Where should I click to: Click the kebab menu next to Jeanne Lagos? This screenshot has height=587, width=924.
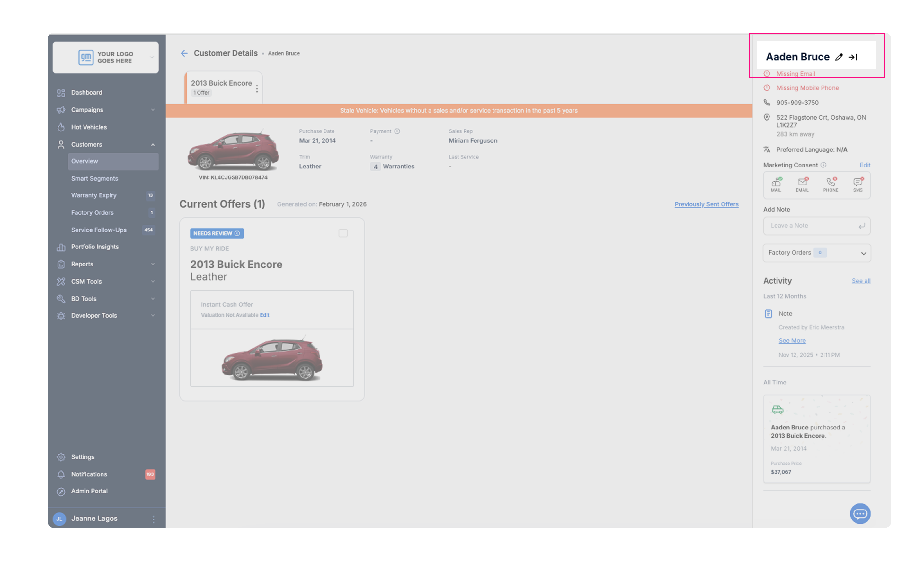154,519
